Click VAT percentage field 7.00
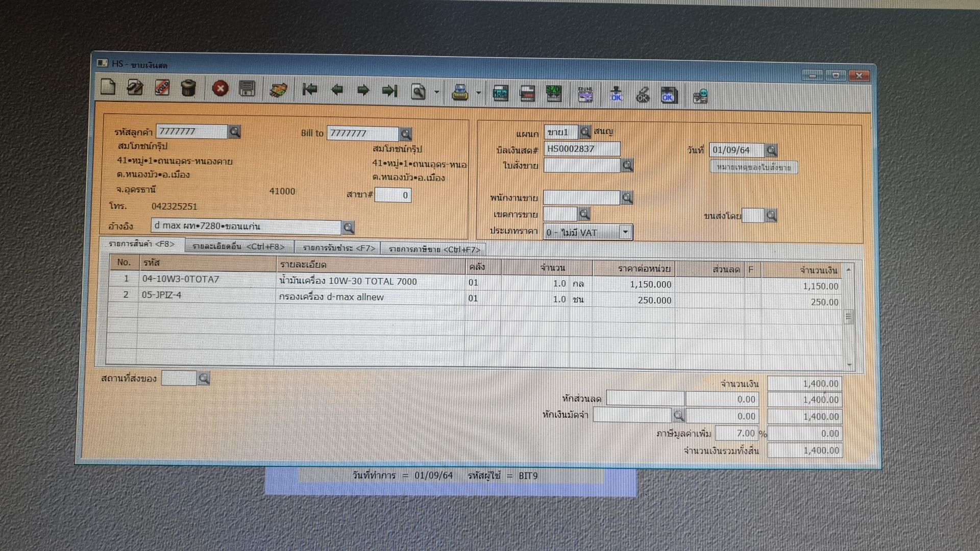 737,433
